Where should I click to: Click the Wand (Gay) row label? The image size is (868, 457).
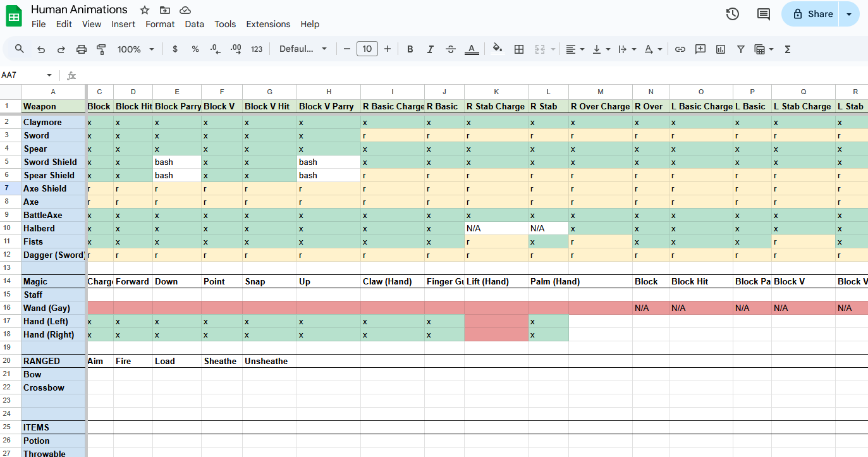[x=54, y=308]
